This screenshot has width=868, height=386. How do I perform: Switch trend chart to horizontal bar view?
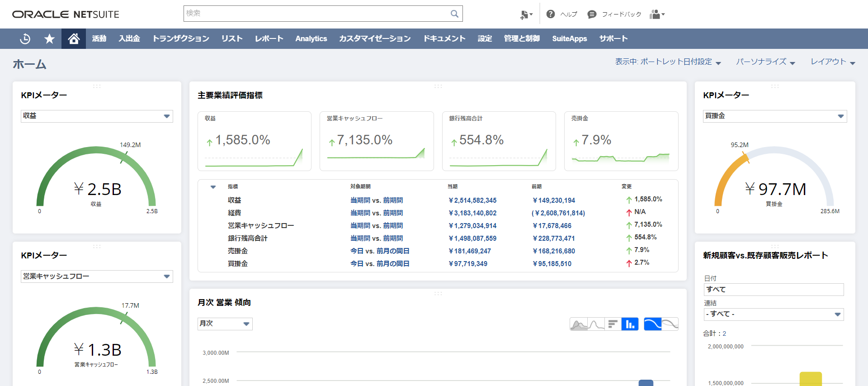613,324
